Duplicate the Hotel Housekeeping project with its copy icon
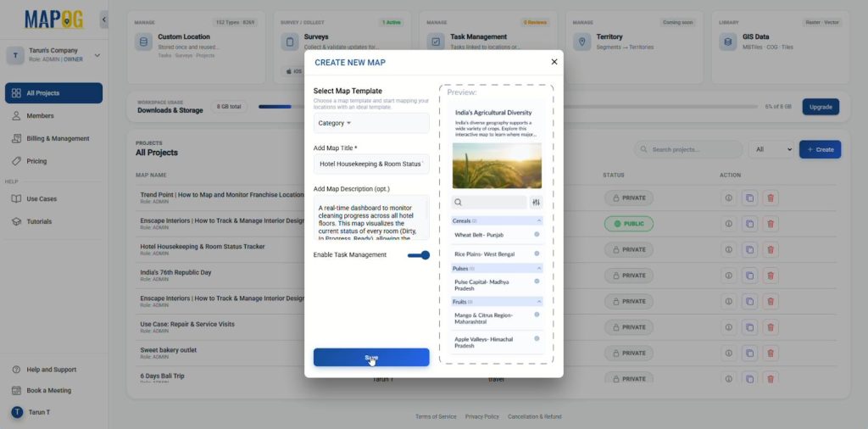 point(749,249)
